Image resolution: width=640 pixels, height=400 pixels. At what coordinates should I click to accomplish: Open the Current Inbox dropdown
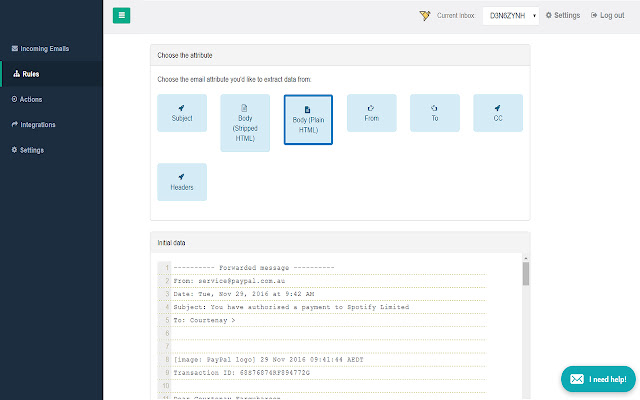(x=510, y=16)
